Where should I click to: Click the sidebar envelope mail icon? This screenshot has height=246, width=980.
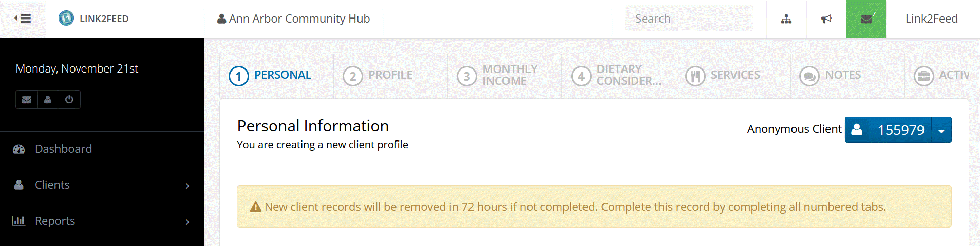coord(27,100)
